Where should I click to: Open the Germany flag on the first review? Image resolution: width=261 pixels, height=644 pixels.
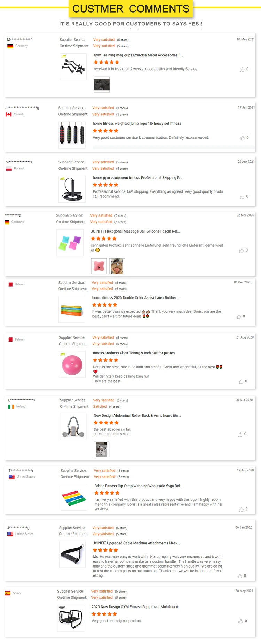pos(10,46)
